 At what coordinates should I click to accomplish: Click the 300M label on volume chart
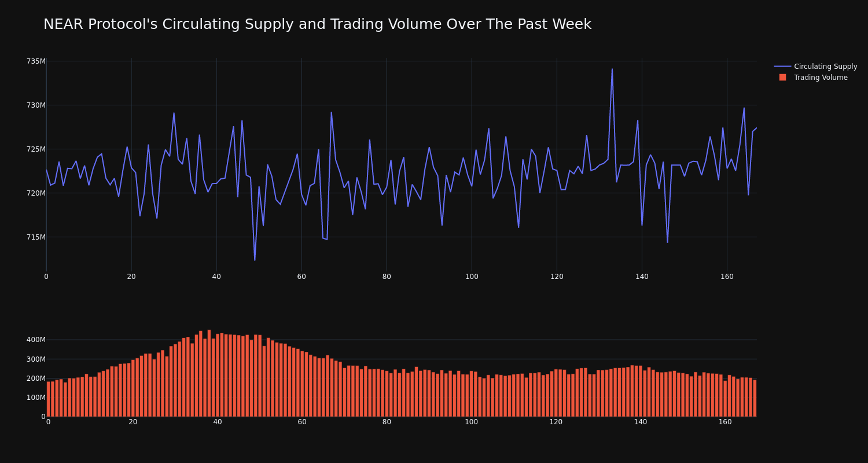(x=36, y=359)
